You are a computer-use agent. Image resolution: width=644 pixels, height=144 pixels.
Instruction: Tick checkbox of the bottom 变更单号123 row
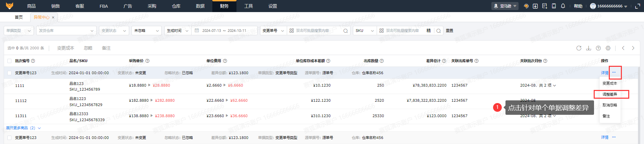(9, 138)
